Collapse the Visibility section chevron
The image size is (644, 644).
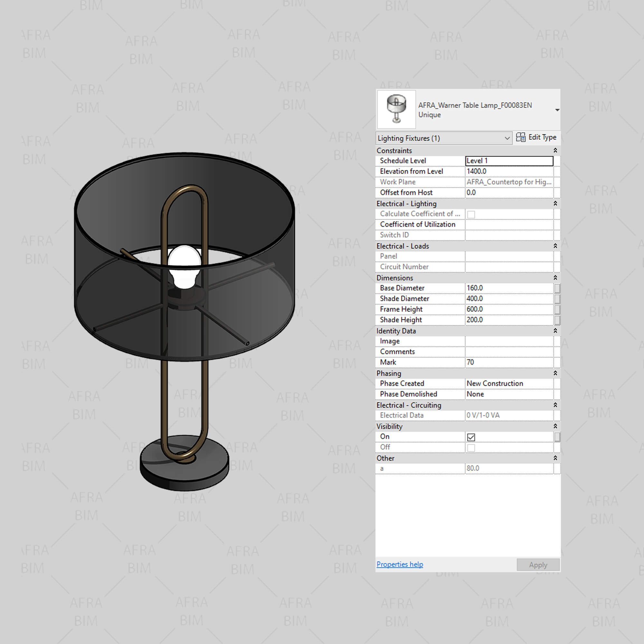[x=555, y=426]
